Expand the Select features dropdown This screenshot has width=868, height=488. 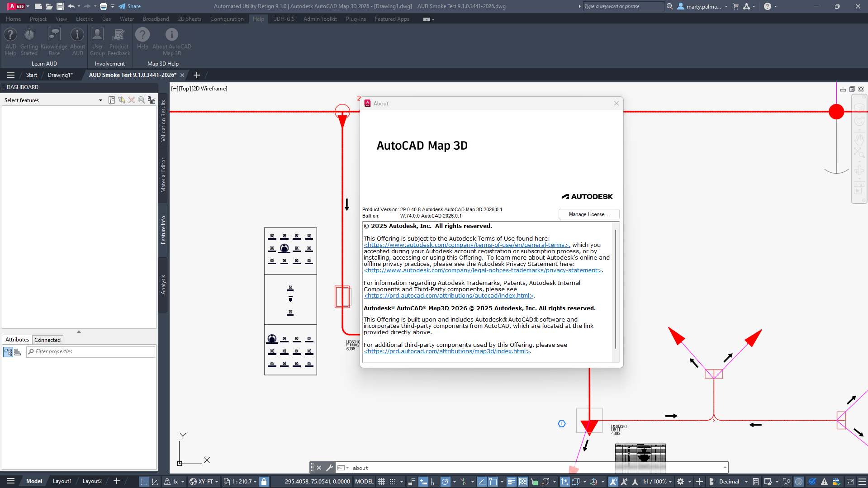click(100, 100)
